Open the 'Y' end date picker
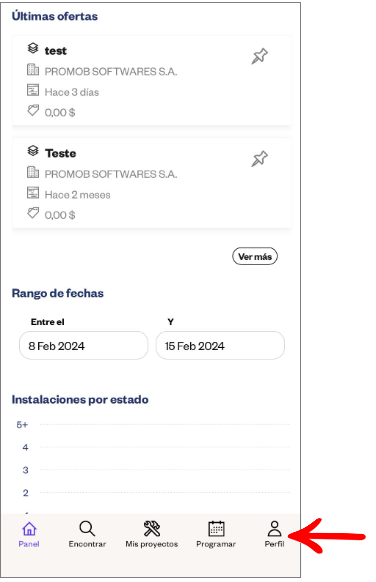 (x=220, y=346)
